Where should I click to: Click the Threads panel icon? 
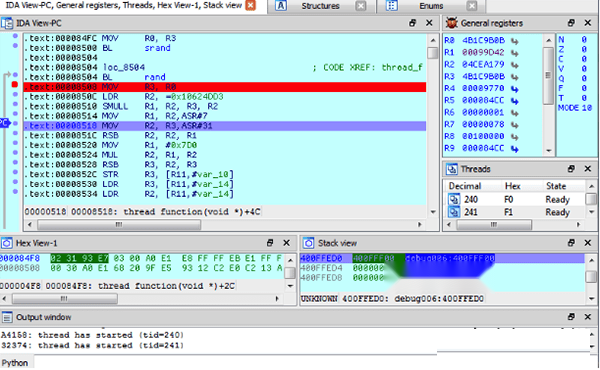tap(452, 169)
